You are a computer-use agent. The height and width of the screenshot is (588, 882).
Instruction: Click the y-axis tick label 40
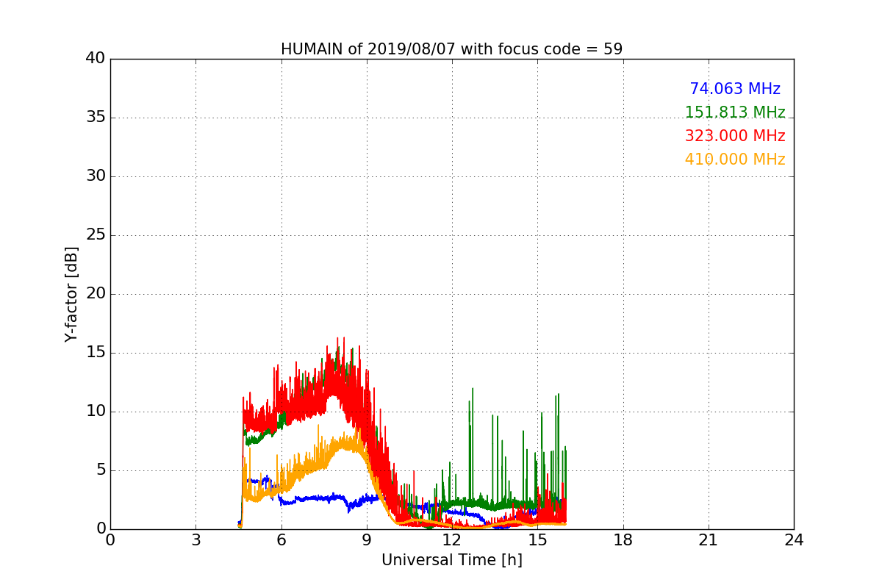click(96, 59)
